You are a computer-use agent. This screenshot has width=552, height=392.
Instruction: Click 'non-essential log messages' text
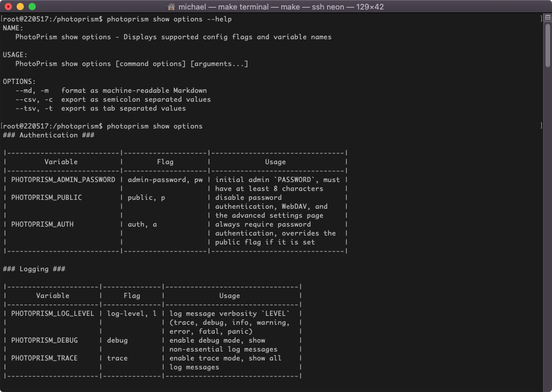coord(223,349)
